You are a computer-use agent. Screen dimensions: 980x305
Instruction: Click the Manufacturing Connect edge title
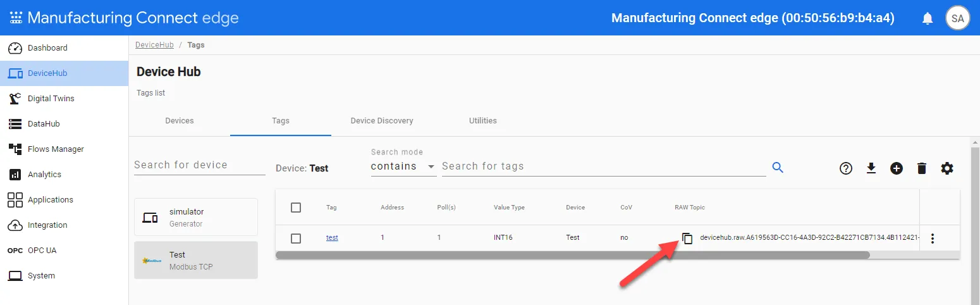point(133,18)
